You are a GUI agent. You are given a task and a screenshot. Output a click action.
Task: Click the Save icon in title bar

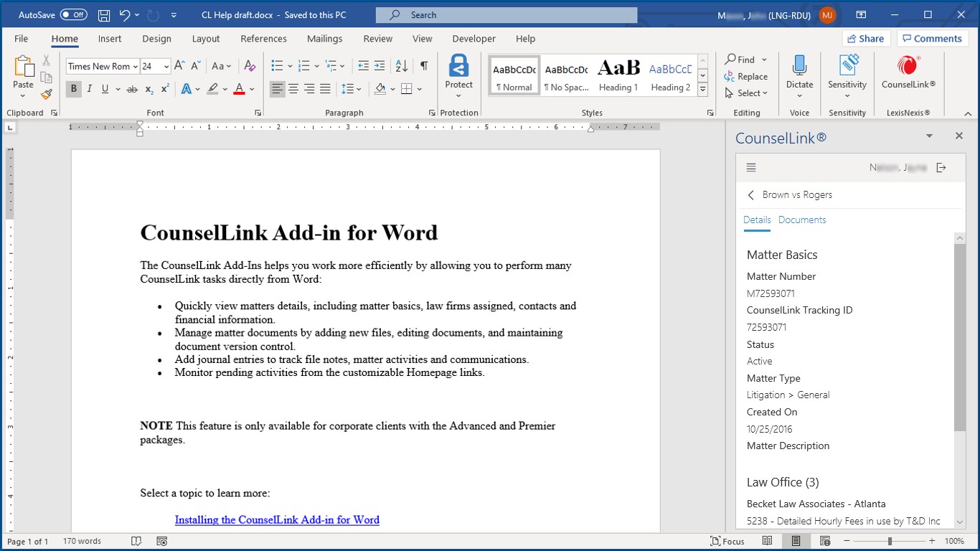(x=104, y=15)
